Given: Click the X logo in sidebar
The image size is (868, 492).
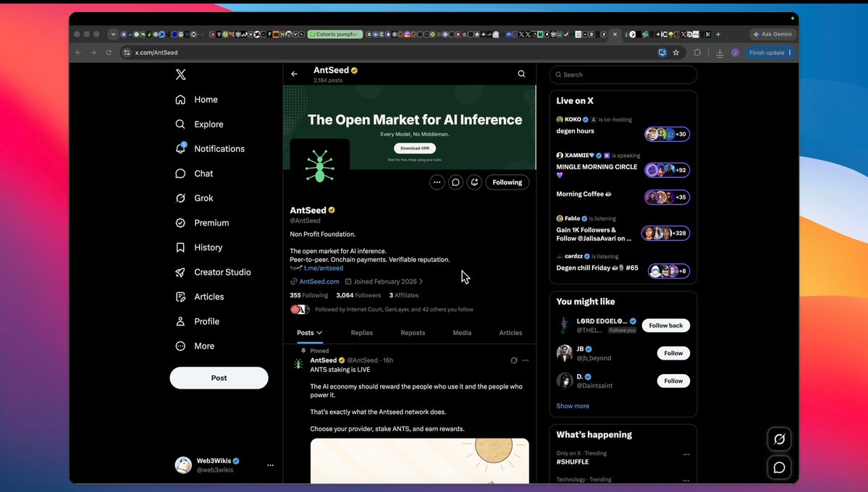Looking at the screenshot, I should coord(180,75).
